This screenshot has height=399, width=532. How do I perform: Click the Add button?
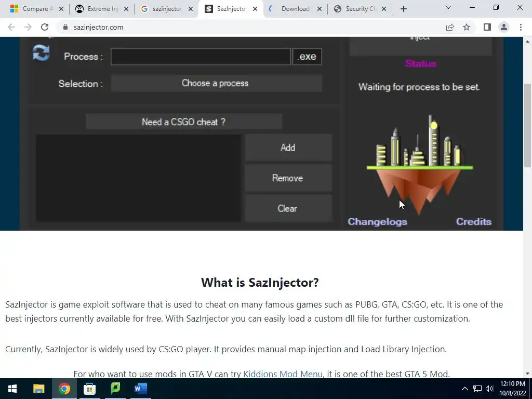click(288, 148)
